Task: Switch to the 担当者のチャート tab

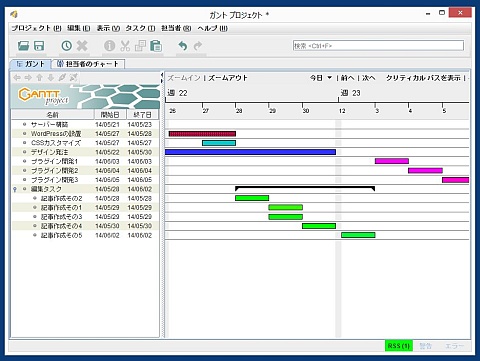Action: pyautogui.click(x=88, y=64)
